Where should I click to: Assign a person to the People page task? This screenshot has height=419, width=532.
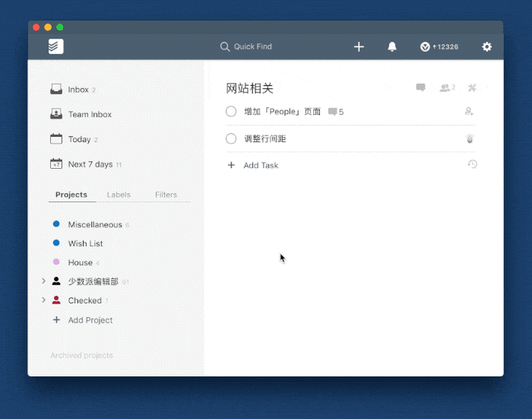click(469, 112)
